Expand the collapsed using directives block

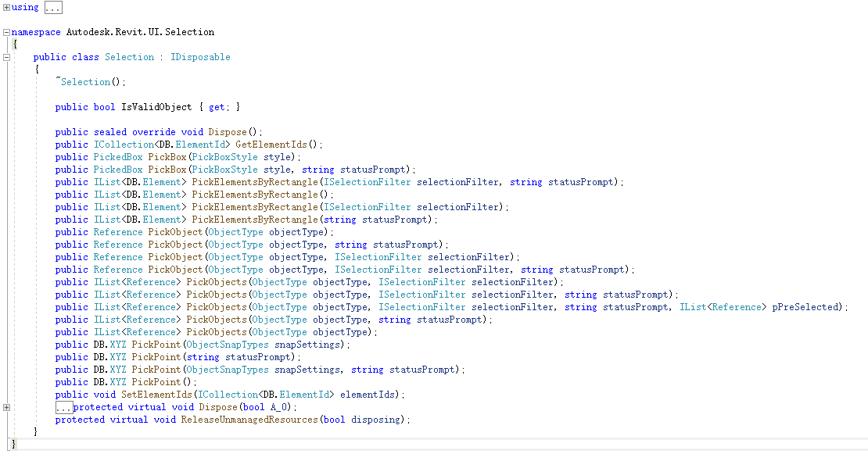[6, 7]
